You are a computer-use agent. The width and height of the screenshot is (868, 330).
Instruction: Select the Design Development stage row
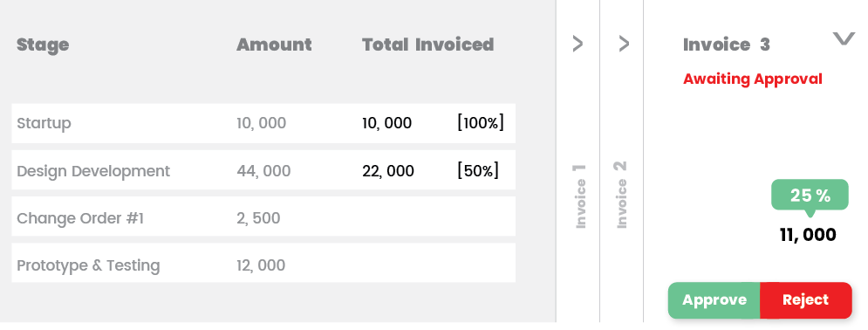tap(263, 170)
